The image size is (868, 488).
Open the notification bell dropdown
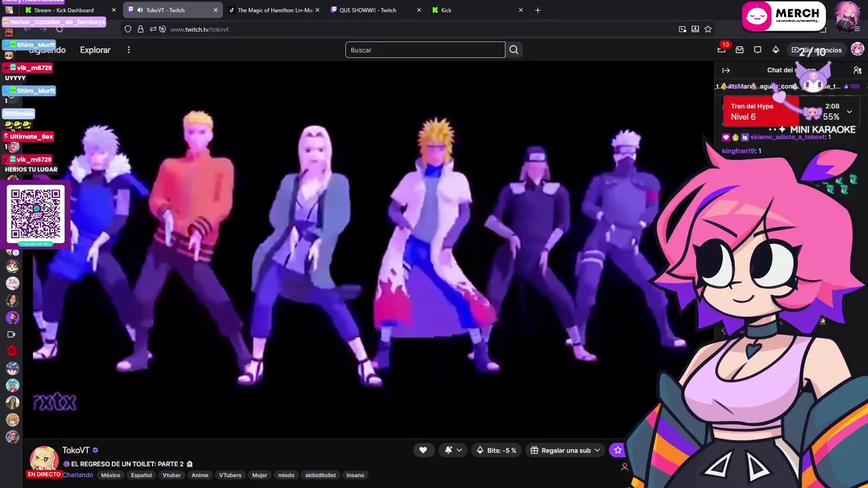(453, 450)
